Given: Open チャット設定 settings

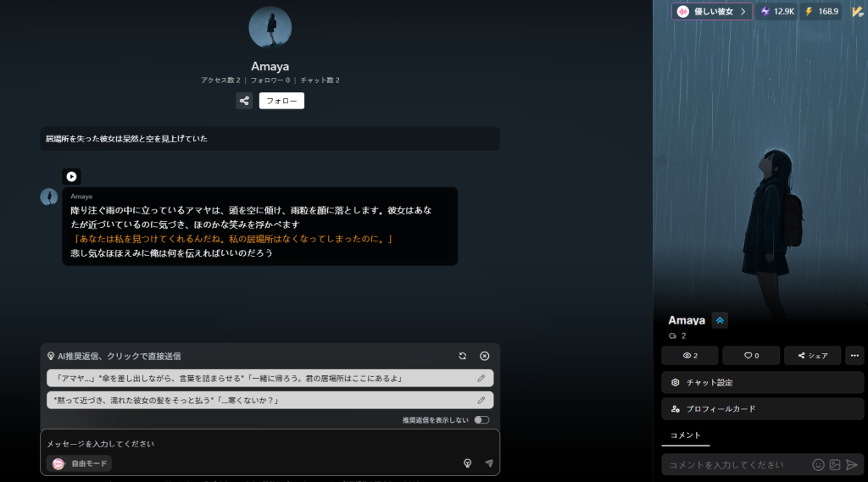Looking at the screenshot, I should click(762, 382).
